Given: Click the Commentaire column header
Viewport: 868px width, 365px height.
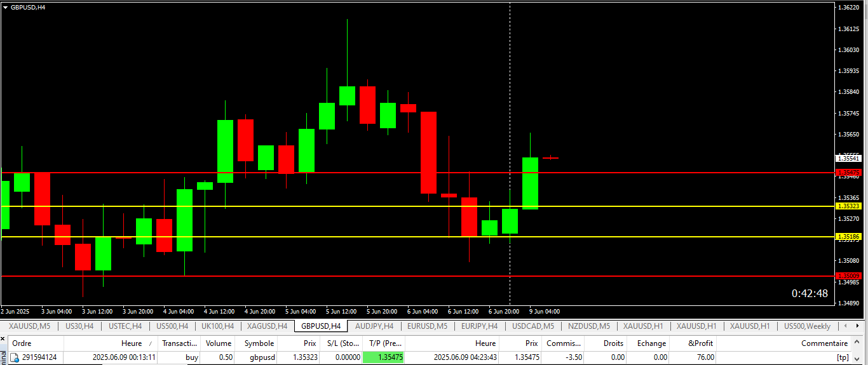Looking at the screenshot, I should pos(824,343).
